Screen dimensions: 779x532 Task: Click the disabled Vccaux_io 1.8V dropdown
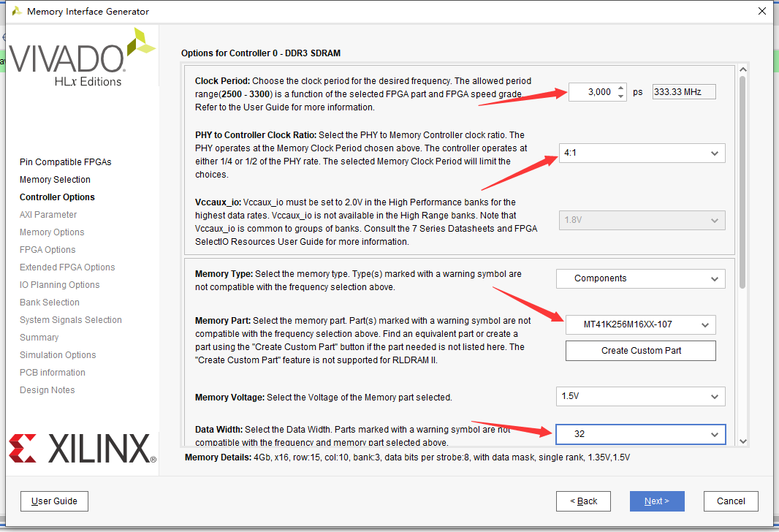tap(642, 220)
